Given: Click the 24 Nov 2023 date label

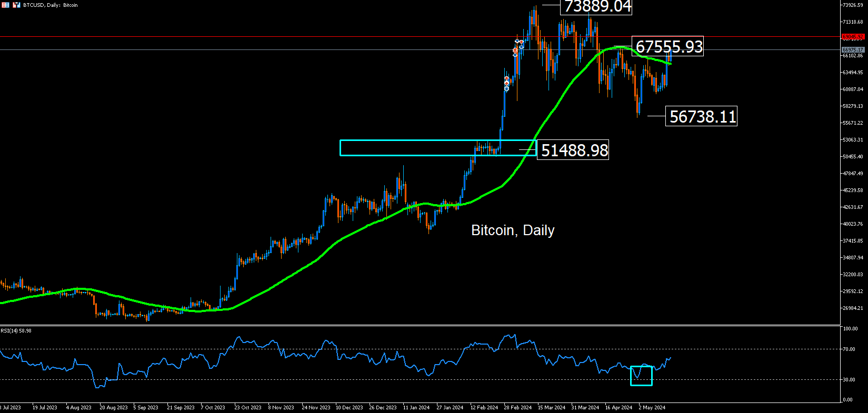Looking at the screenshot, I should 316,408.
